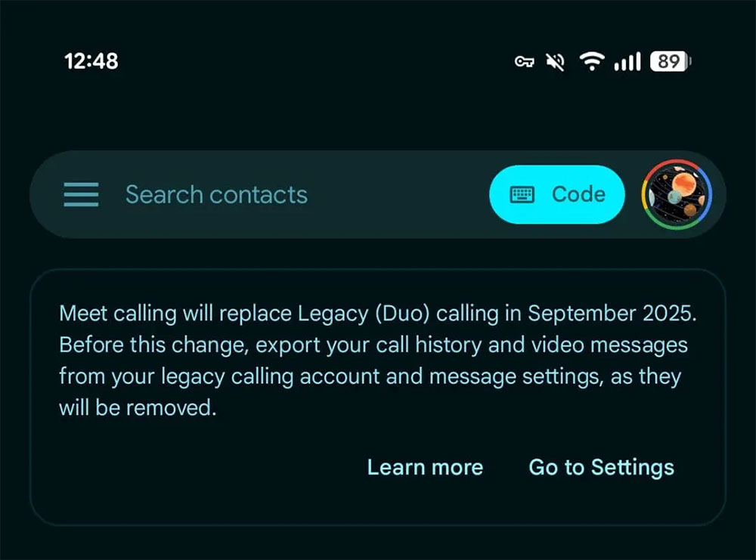Image resolution: width=756 pixels, height=560 pixels.
Task: Tap the Wi-Fi status icon
Action: click(x=592, y=61)
